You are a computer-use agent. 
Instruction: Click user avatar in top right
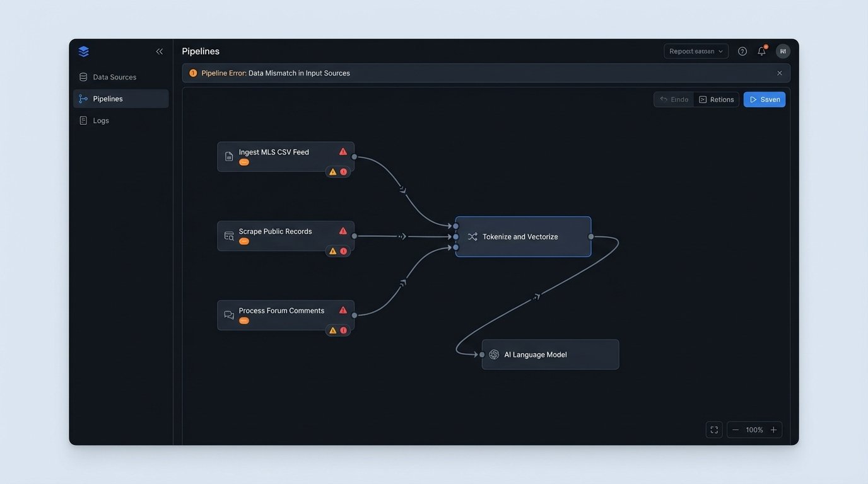coord(783,52)
